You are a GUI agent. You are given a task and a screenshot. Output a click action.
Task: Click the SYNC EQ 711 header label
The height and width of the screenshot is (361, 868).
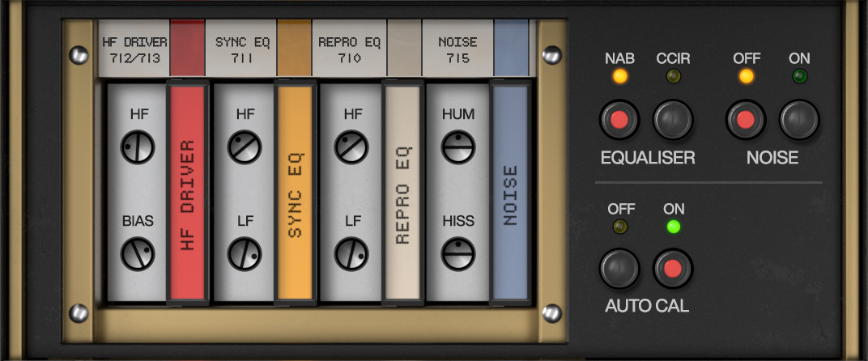[x=241, y=49]
